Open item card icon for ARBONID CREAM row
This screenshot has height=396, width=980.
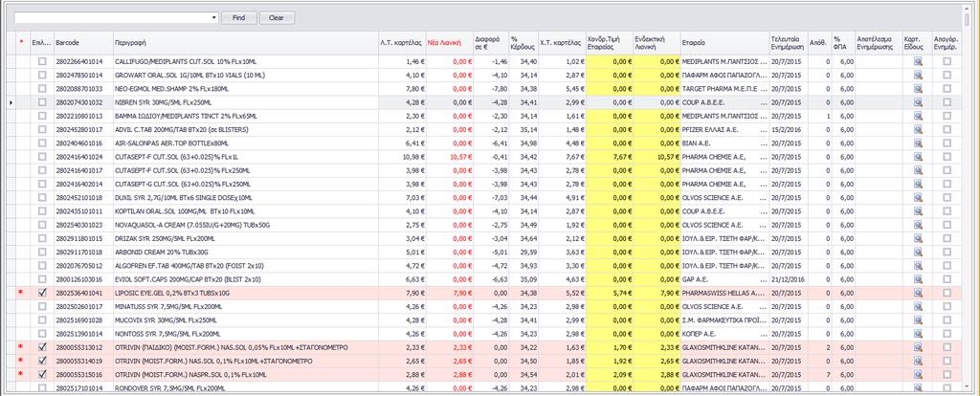(x=918, y=253)
